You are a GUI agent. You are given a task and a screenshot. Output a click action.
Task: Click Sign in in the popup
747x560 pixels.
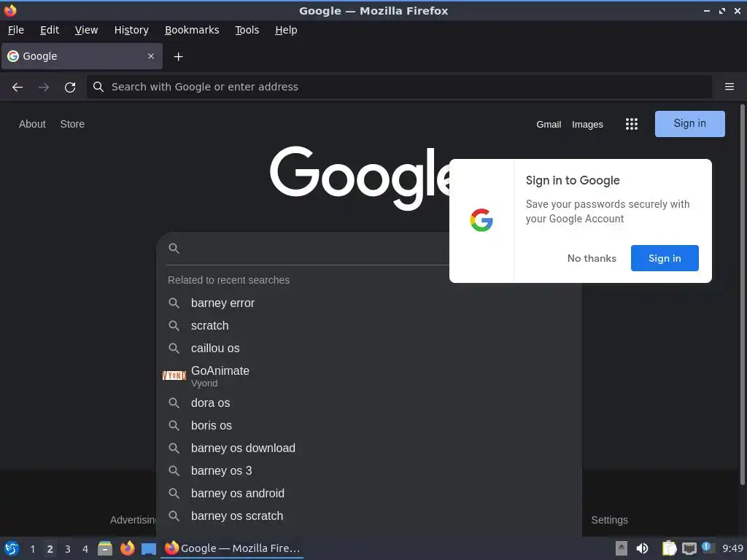coord(665,258)
